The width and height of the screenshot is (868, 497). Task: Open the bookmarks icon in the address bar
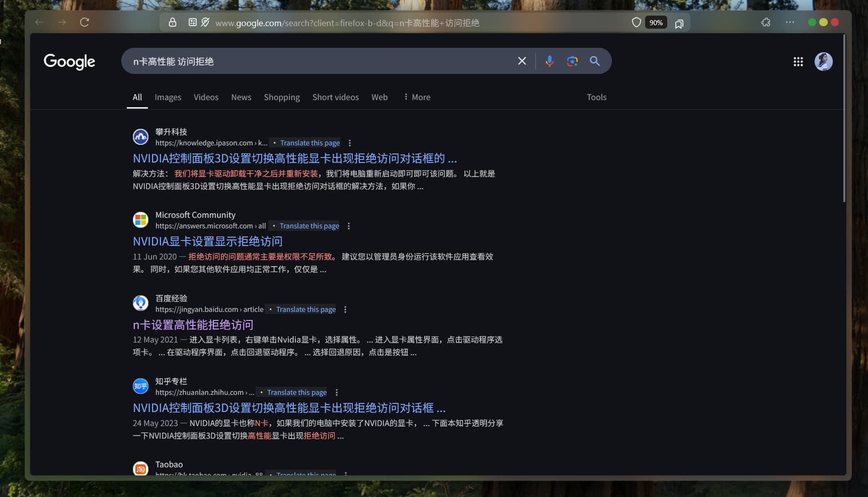(x=679, y=23)
